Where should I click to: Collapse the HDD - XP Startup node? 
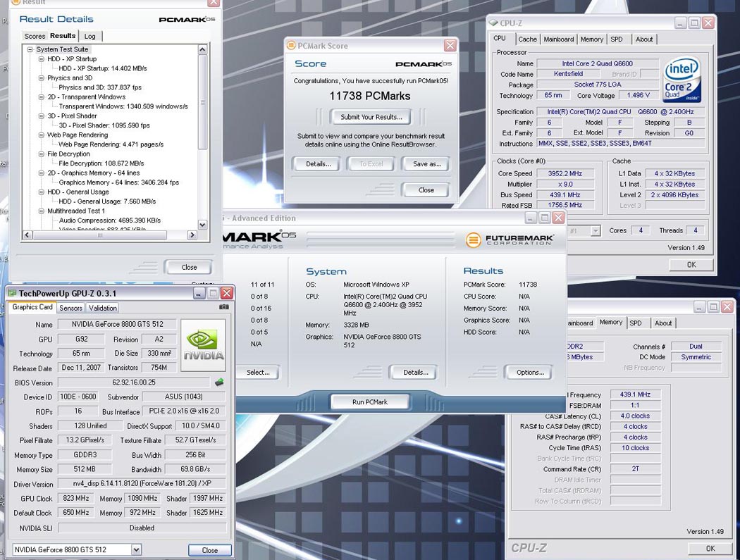(41, 59)
